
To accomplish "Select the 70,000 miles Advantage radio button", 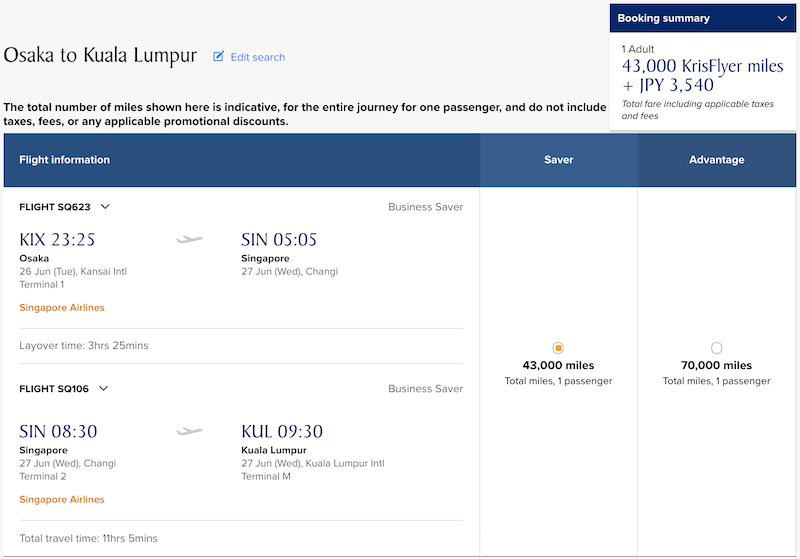I will 716,348.
